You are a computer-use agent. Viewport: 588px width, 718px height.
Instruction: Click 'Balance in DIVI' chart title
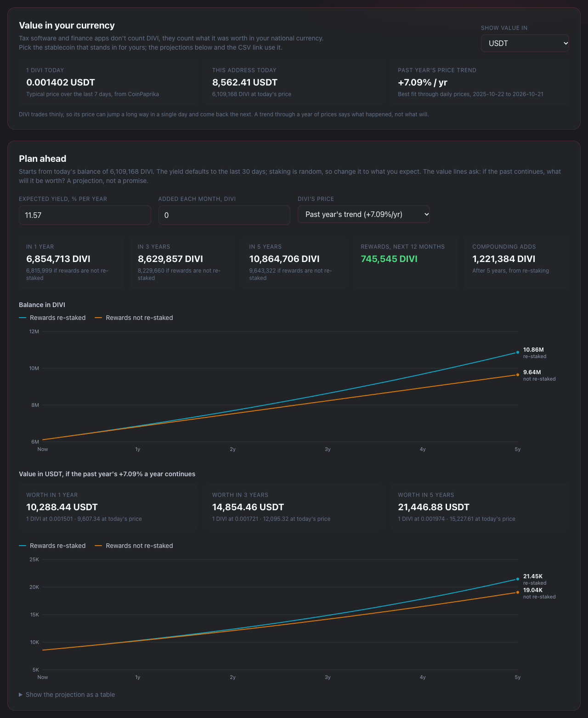point(42,305)
